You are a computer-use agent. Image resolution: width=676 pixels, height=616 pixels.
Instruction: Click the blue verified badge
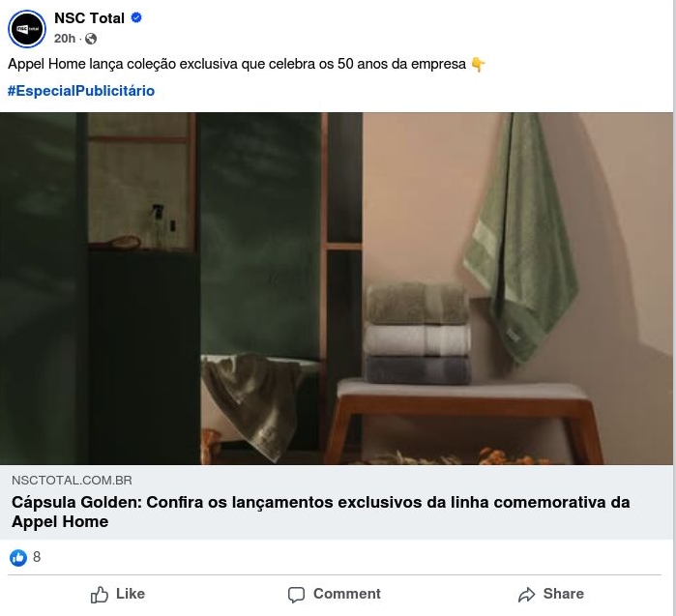point(136,17)
